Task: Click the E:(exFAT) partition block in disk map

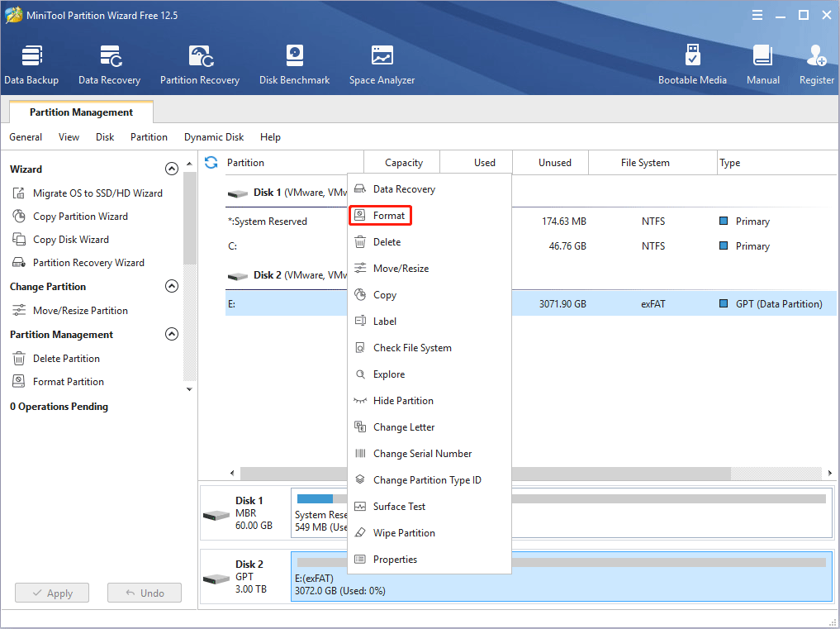Action: click(x=562, y=576)
